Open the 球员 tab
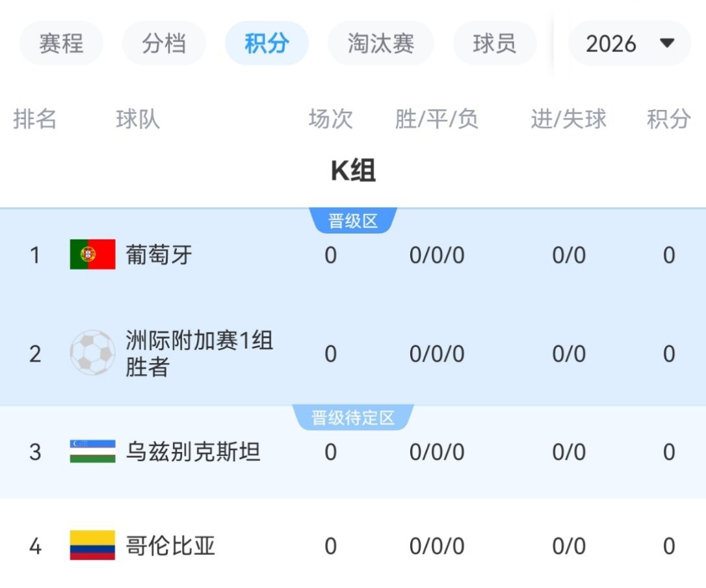 [494, 44]
